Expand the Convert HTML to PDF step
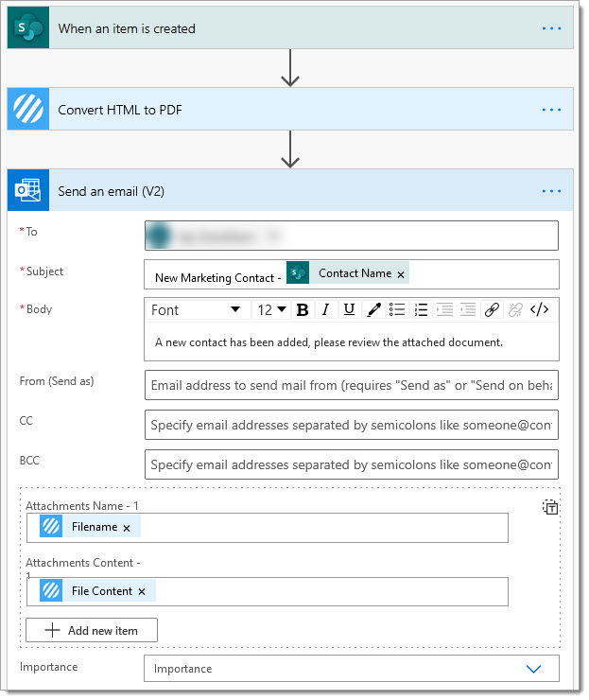This screenshot has width=589, height=700. (x=290, y=109)
